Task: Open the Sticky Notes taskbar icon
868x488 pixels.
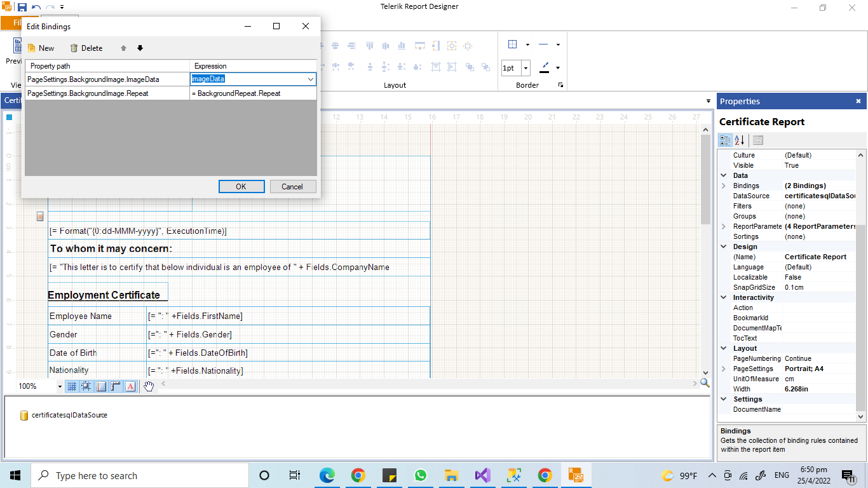Action: click(x=390, y=475)
